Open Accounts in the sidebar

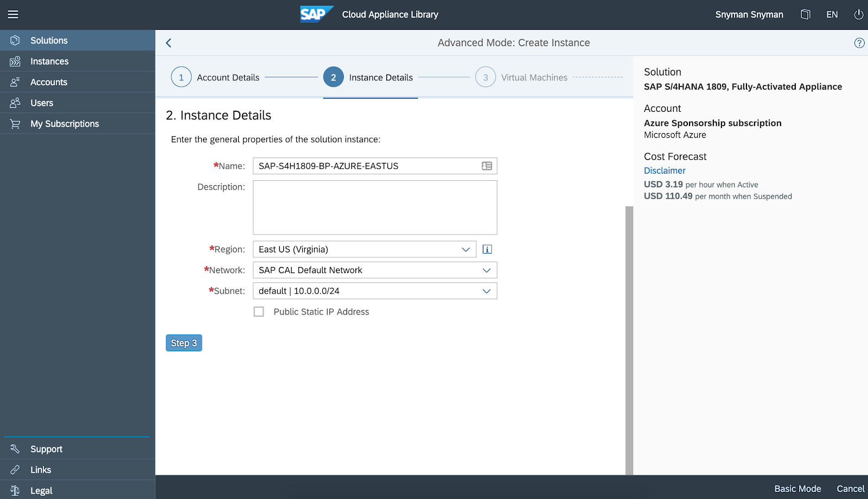click(x=78, y=82)
